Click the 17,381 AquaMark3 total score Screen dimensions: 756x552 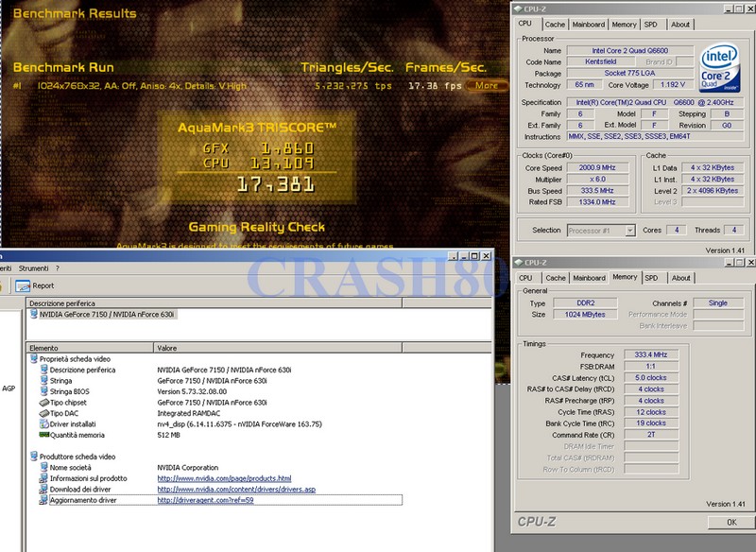(275, 184)
